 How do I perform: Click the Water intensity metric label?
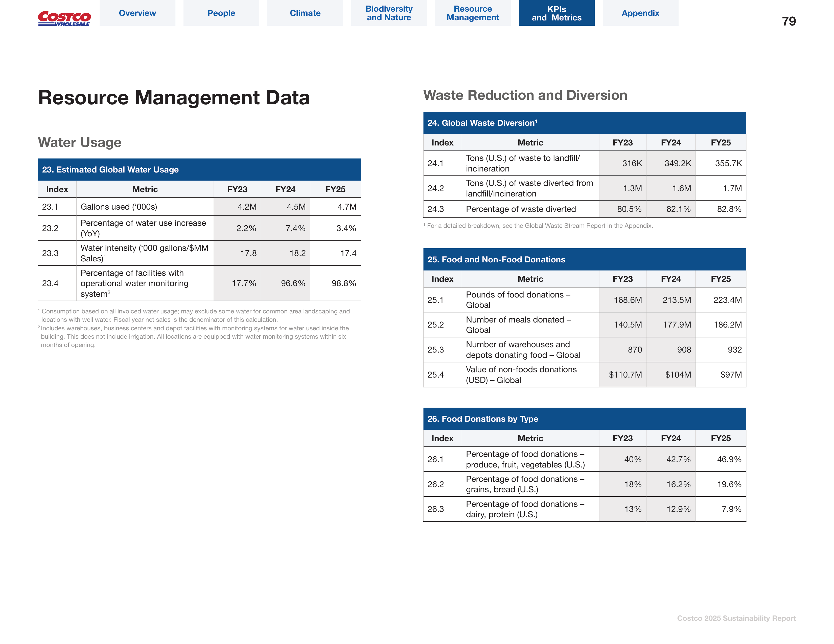point(144,253)
